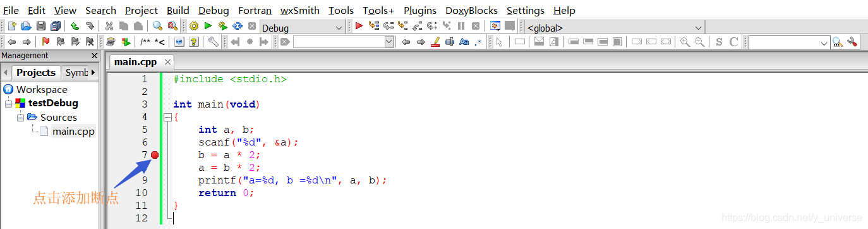Open the Debugging windows icon

pyautogui.click(x=495, y=27)
